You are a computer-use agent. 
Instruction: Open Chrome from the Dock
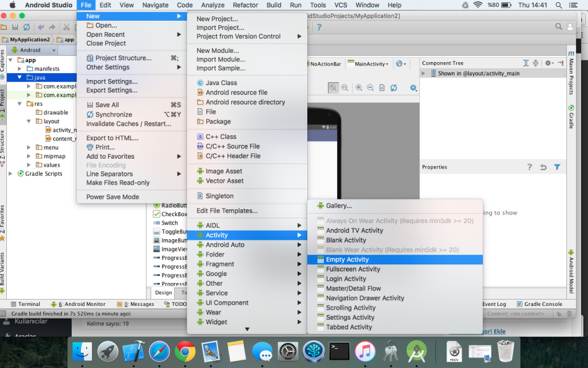tap(185, 351)
